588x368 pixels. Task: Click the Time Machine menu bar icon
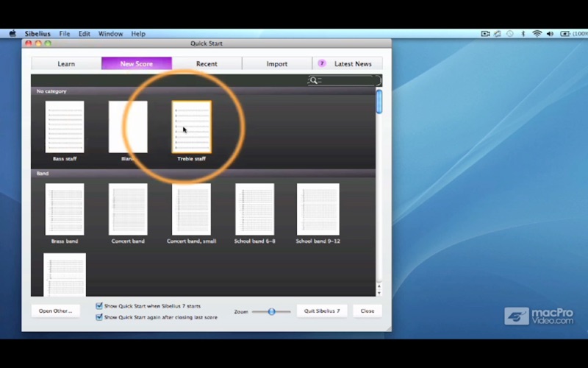coord(510,33)
